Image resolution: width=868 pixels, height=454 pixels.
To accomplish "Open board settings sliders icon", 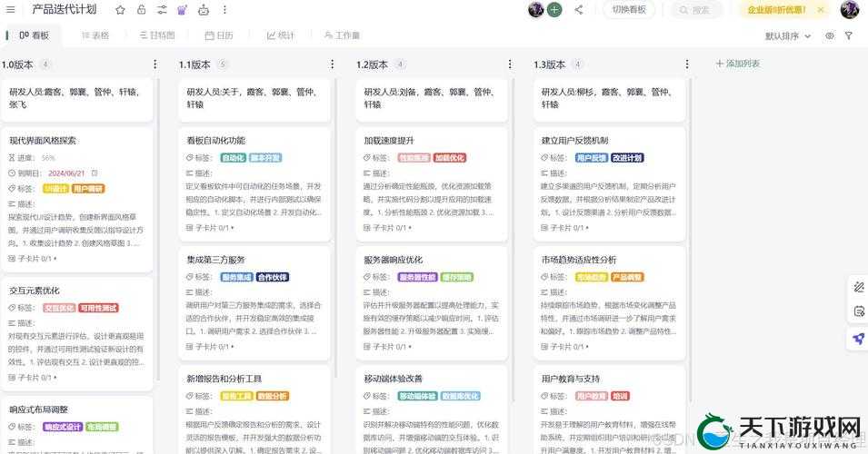I will tap(162, 10).
